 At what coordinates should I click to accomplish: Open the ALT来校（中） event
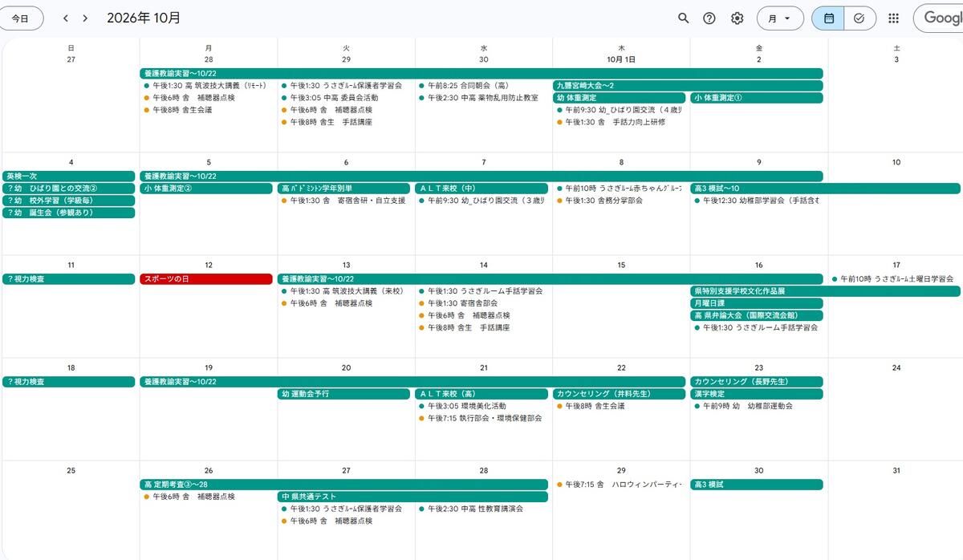(x=481, y=189)
